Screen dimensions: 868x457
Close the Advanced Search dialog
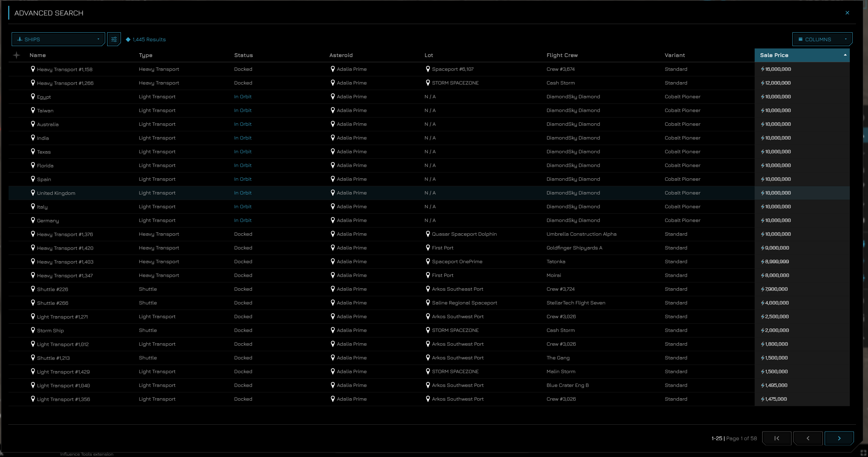click(847, 13)
